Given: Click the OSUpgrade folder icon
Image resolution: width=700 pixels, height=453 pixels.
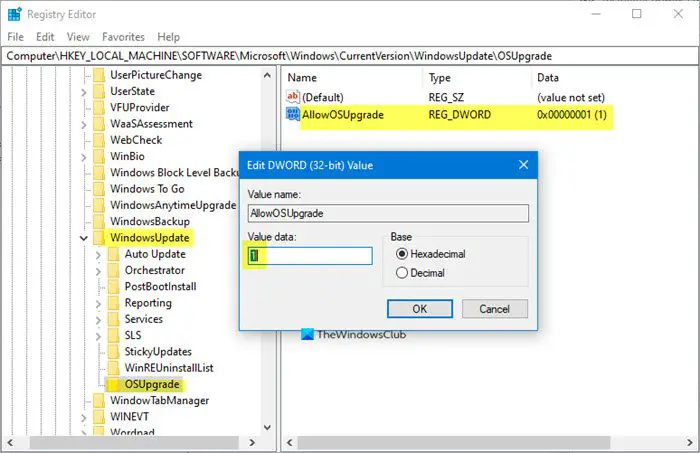Looking at the screenshot, I should 113,385.
